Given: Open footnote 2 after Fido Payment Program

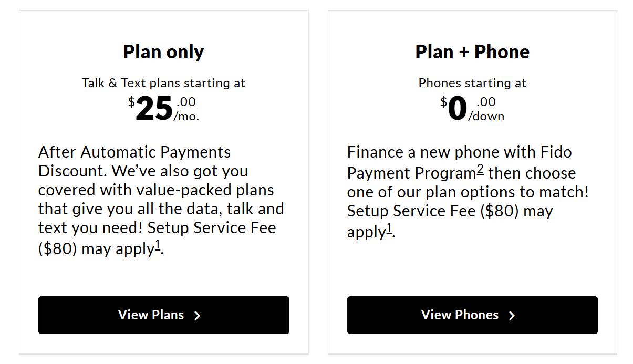Looking at the screenshot, I should point(480,170).
